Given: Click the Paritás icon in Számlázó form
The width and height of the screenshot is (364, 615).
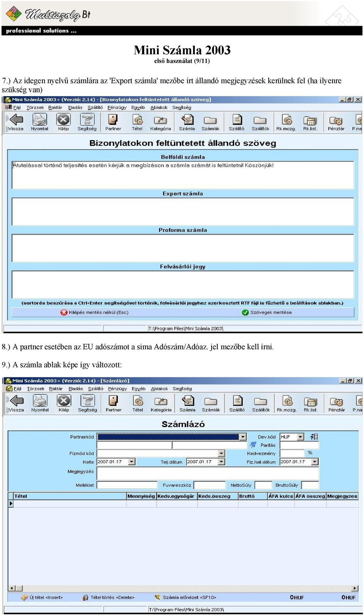Looking at the screenshot, I should (253, 445).
